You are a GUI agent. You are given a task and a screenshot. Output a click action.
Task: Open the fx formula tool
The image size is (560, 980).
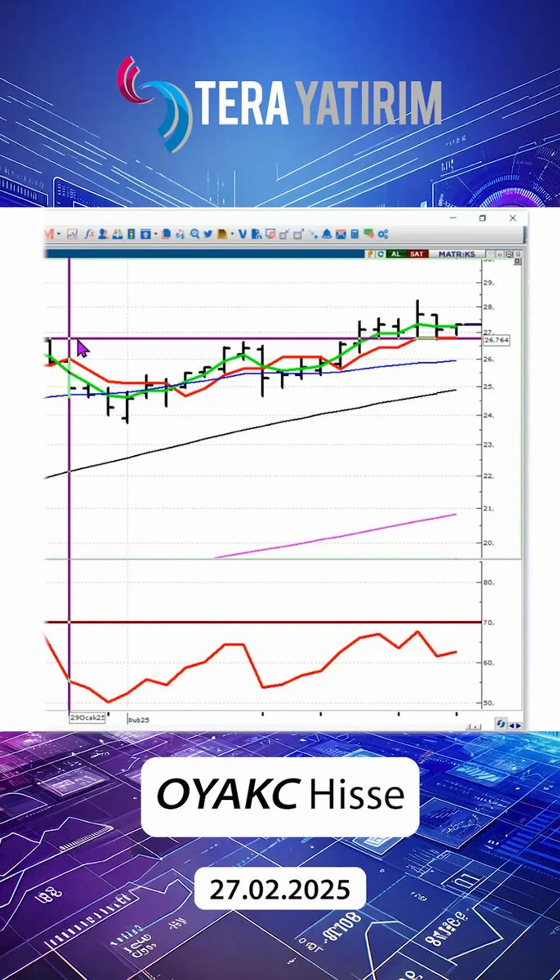tap(90, 234)
